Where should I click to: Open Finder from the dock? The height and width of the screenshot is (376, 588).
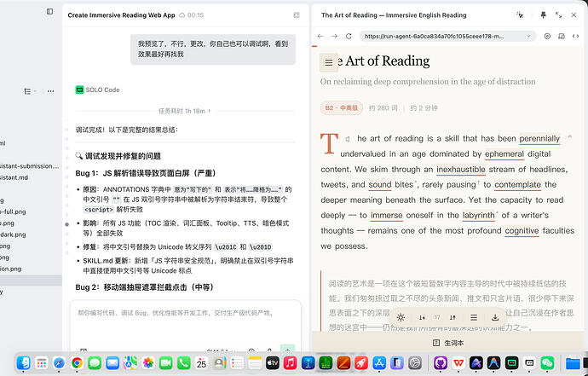pos(23,363)
